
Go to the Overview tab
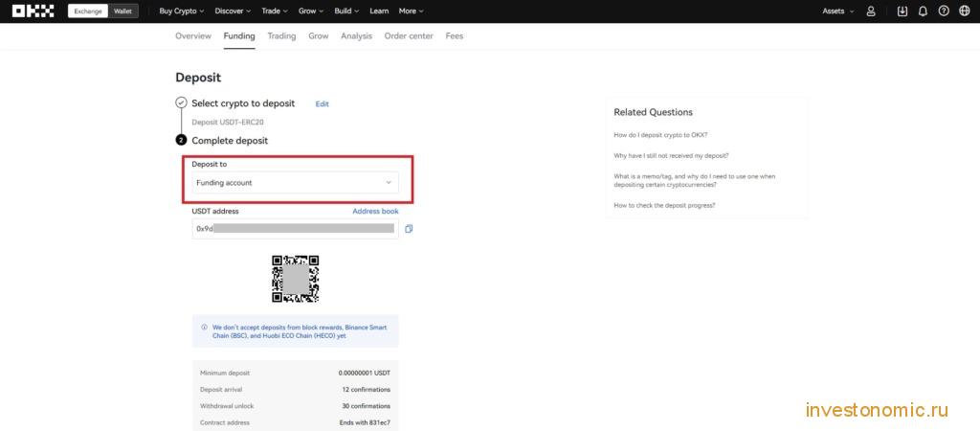(193, 36)
